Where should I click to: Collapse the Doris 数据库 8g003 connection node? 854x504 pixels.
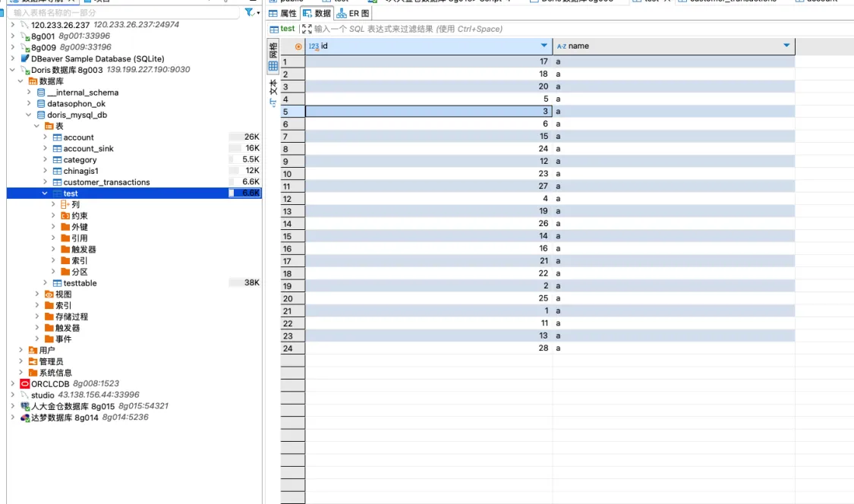click(13, 70)
